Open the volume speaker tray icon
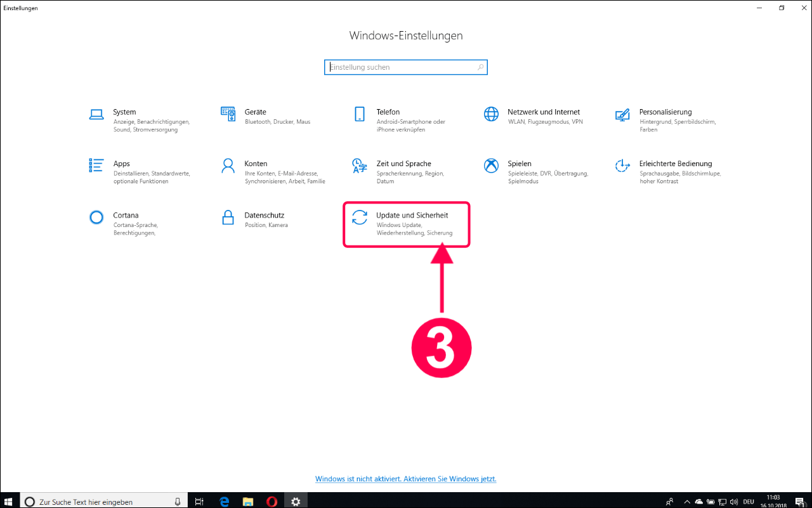This screenshot has height=508, width=812. (x=734, y=502)
